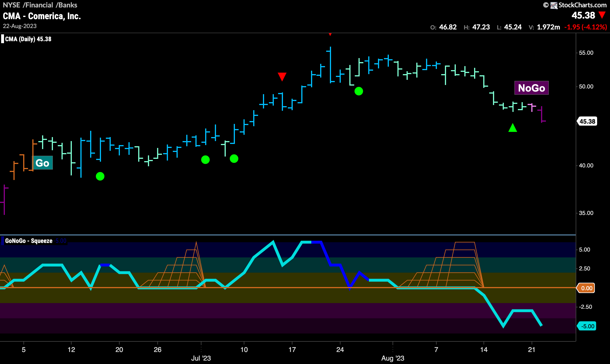Click the GoNoGo - Squeeze indicator label
This screenshot has width=610, height=364.
(29, 241)
